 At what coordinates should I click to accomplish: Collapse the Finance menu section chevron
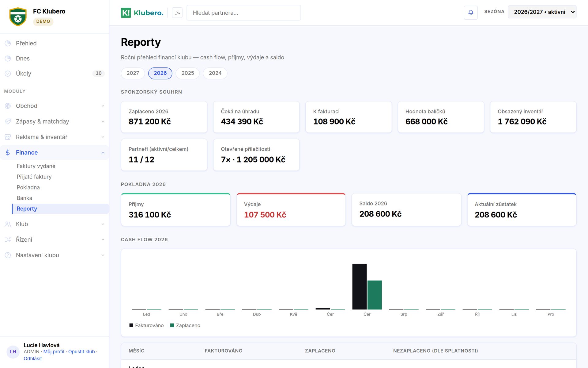103,152
